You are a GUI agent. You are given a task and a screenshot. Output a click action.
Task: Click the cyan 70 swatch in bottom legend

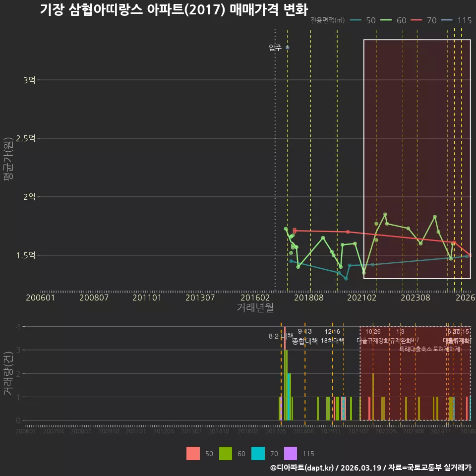tap(258, 454)
